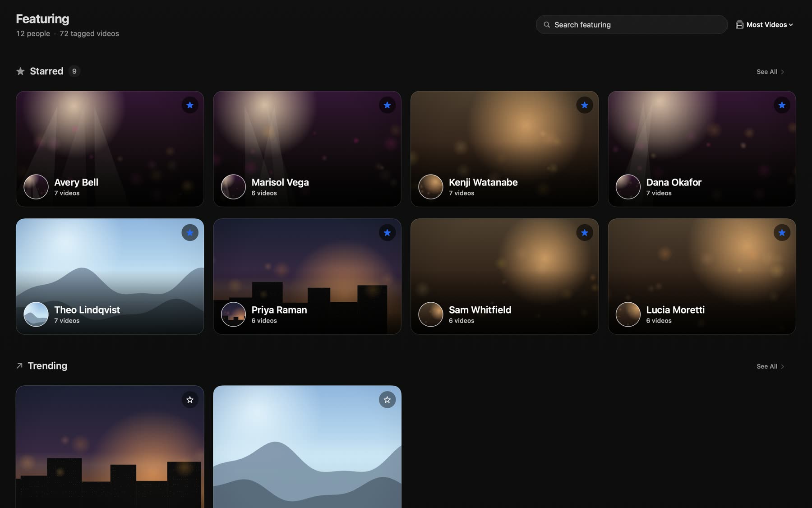Click the star on Lucia Moretti's card

pyautogui.click(x=782, y=233)
